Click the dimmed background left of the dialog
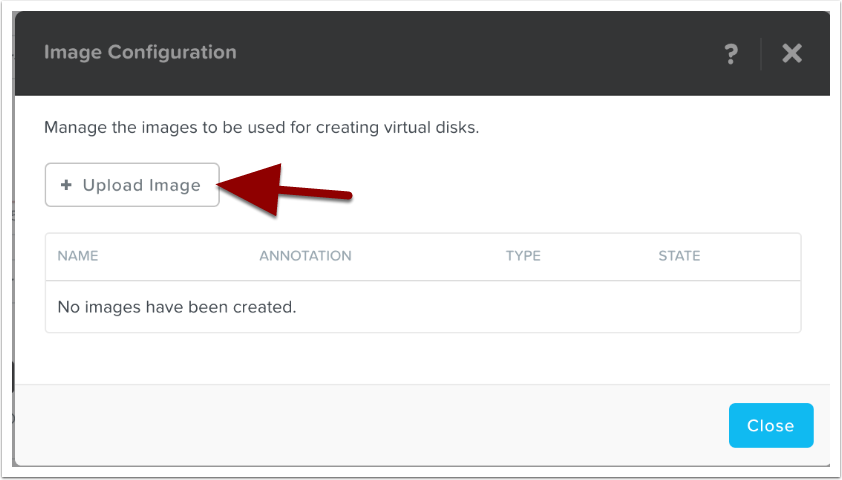The width and height of the screenshot is (842, 480). (7, 250)
